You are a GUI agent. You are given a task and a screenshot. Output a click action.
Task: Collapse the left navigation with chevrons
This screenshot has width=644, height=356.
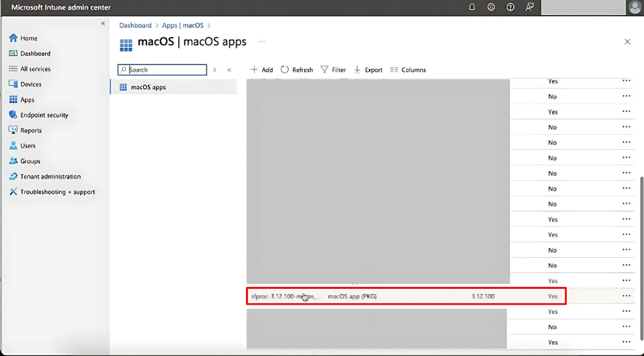pyautogui.click(x=103, y=24)
